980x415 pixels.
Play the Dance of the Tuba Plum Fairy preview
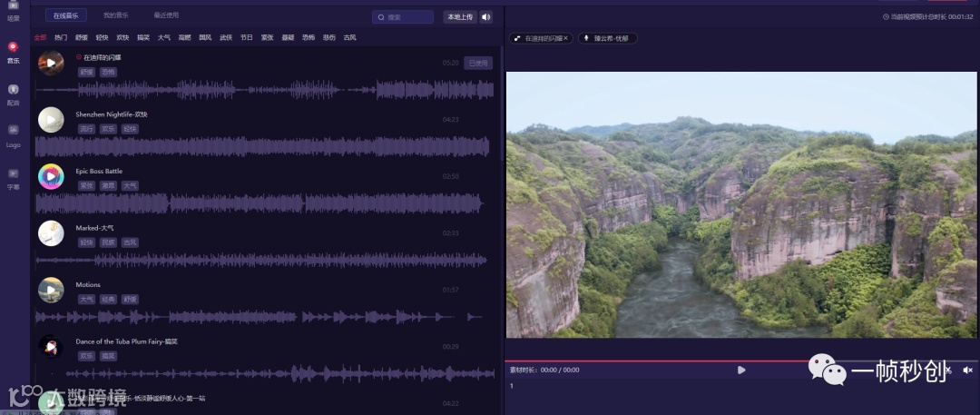pyautogui.click(x=51, y=347)
